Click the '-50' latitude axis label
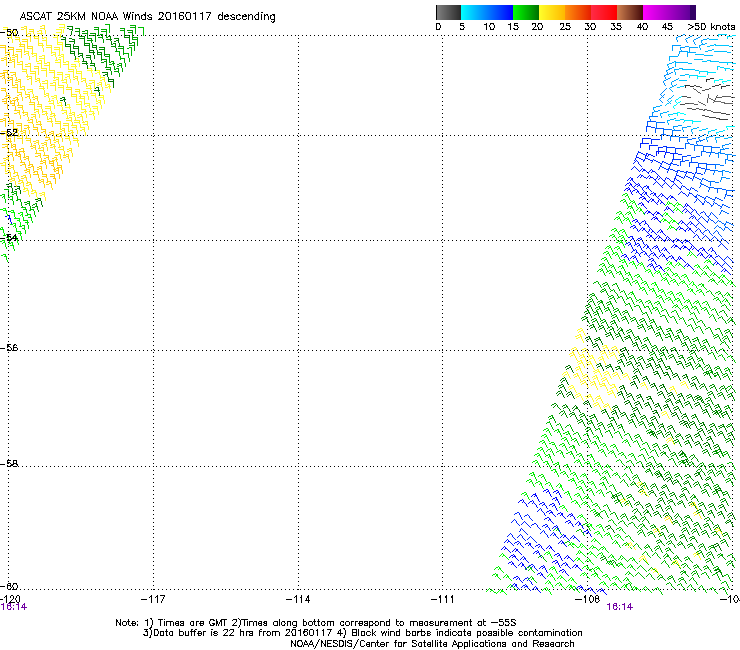 [9, 33]
